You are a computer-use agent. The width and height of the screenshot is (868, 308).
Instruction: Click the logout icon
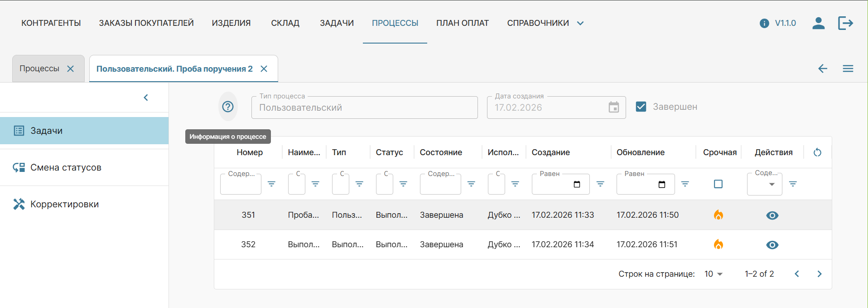[845, 23]
